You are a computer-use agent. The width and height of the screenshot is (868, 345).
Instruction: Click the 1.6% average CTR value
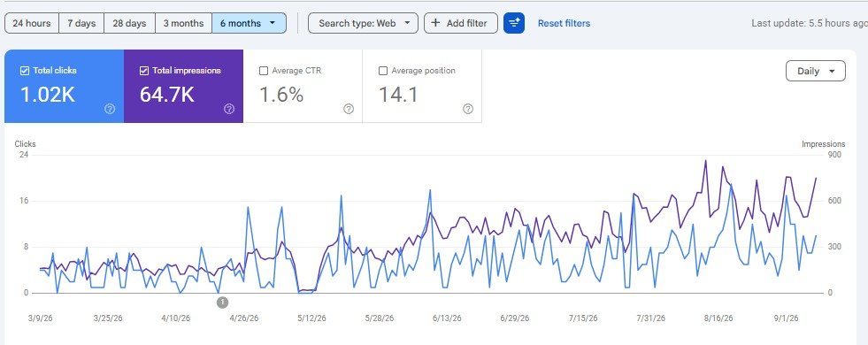point(281,95)
